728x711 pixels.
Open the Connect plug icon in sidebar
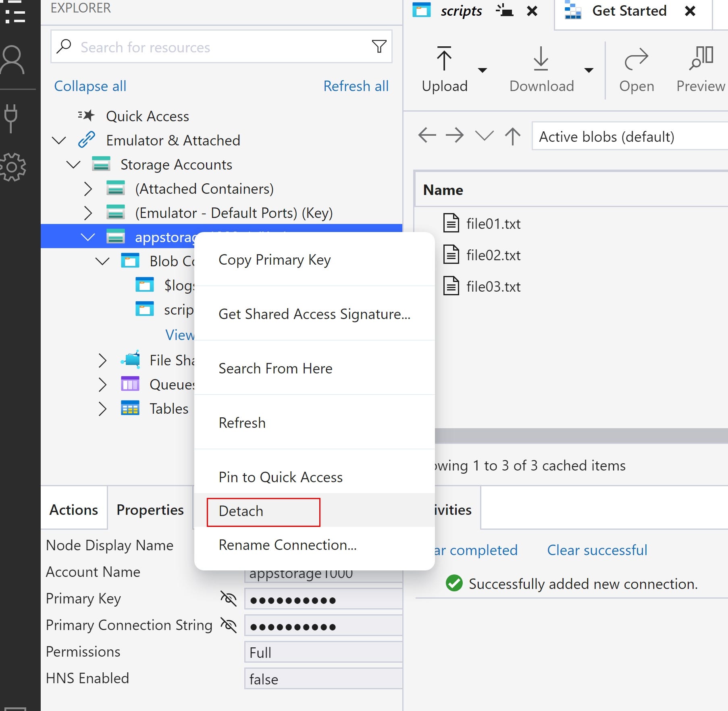[11, 118]
